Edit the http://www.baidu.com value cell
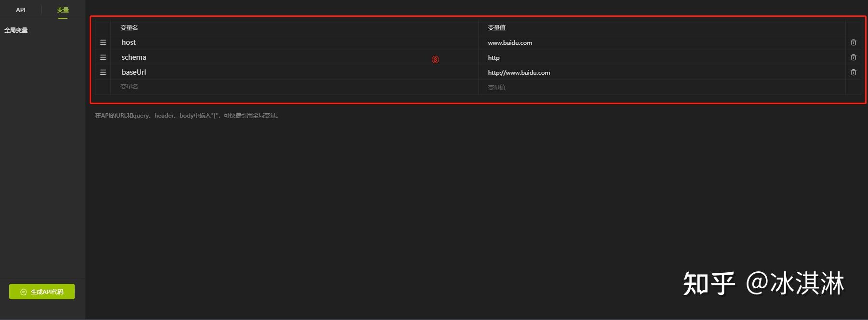The image size is (868, 320). click(662, 72)
